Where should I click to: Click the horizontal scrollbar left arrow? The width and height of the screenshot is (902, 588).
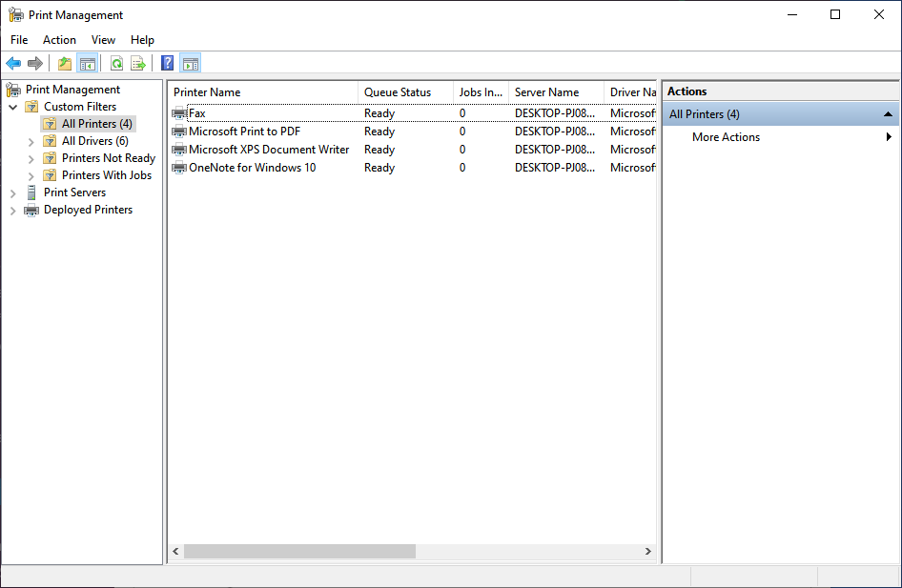pos(176,551)
